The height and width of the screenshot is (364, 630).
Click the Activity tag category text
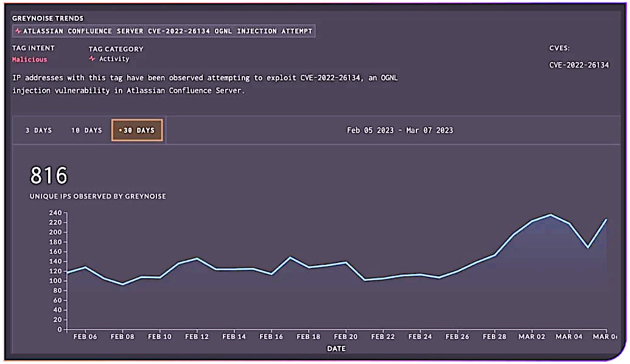click(x=114, y=59)
